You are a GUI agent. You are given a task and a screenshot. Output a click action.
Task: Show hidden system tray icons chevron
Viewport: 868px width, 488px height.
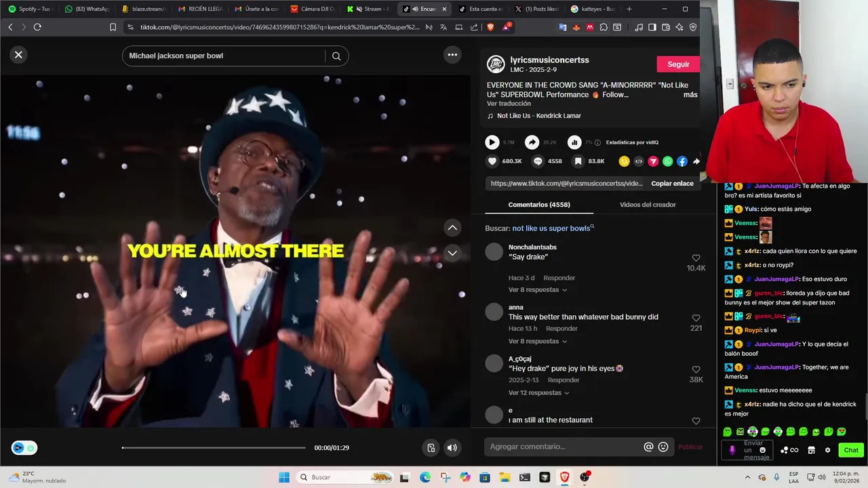click(x=748, y=477)
